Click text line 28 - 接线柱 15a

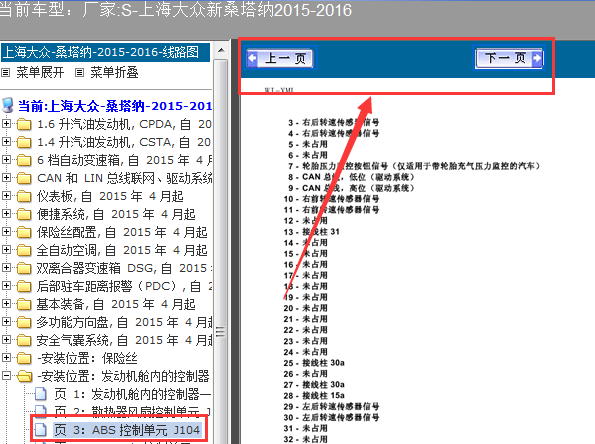[314, 395]
